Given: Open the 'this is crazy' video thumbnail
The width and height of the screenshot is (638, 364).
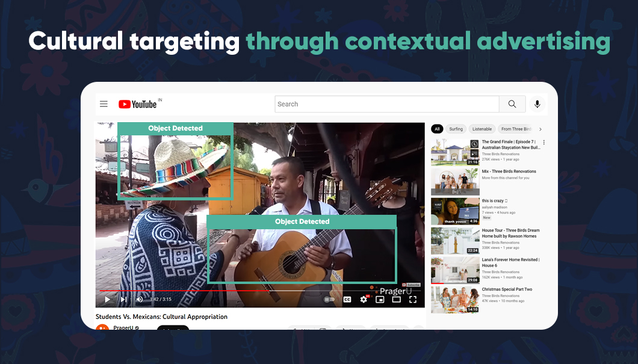Looking at the screenshot, I should click(x=455, y=212).
